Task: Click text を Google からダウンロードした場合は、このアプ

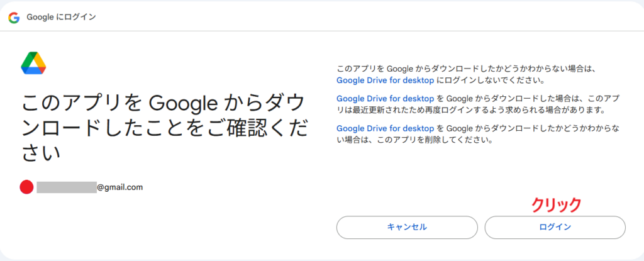Action: coord(528,98)
